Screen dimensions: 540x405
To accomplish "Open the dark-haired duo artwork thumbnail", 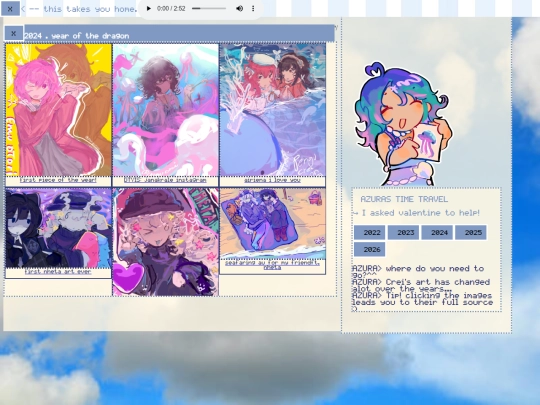I will (59, 228).
